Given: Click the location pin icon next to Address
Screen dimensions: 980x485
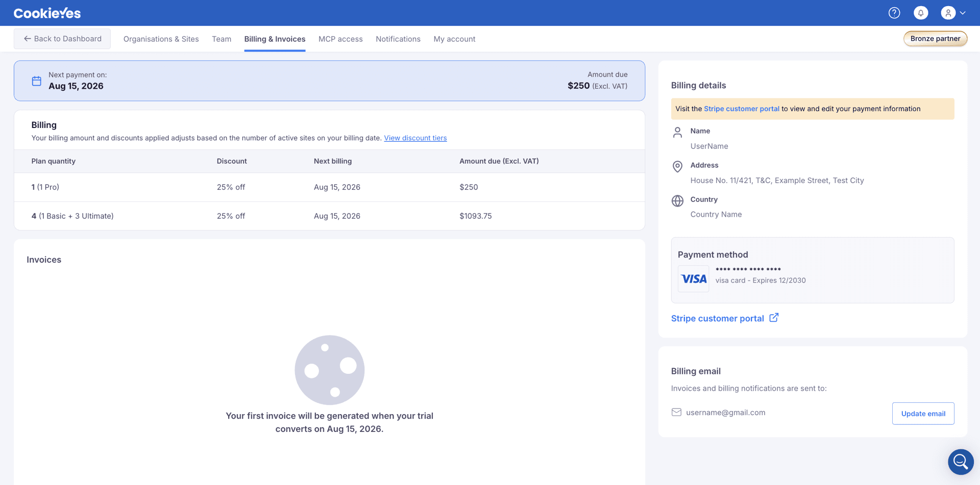Looking at the screenshot, I should [677, 167].
